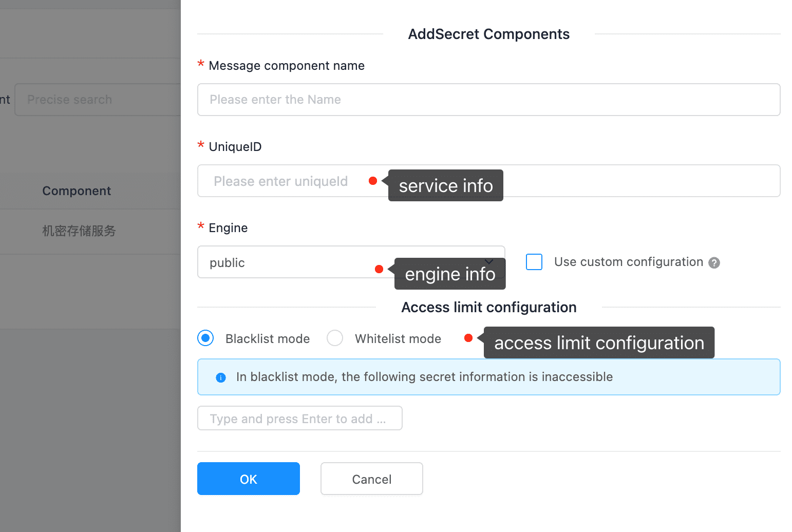Click the Type and press Enter tag input

(300, 418)
